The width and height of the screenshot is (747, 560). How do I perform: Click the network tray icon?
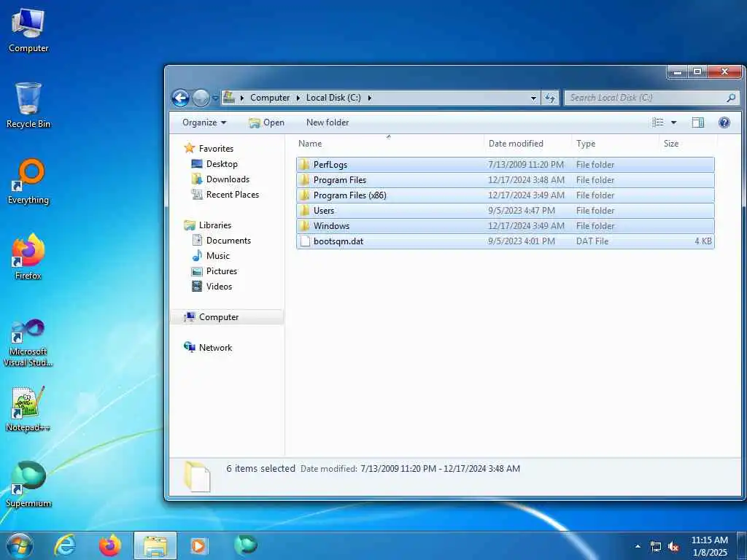pos(656,547)
